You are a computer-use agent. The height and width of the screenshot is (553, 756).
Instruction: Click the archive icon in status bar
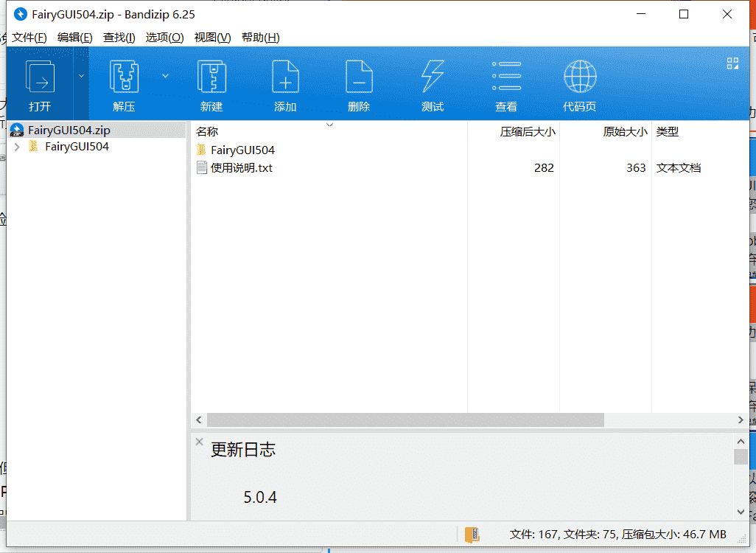click(x=472, y=535)
